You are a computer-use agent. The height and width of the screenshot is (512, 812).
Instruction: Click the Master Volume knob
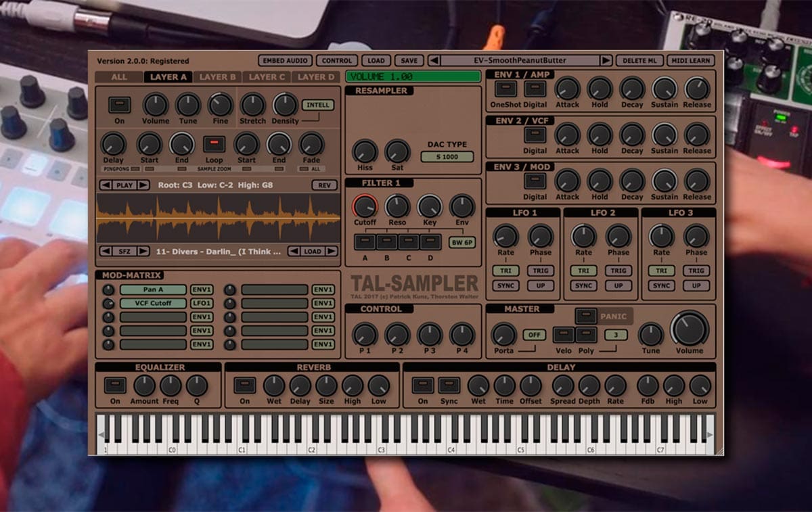pos(690,329)
